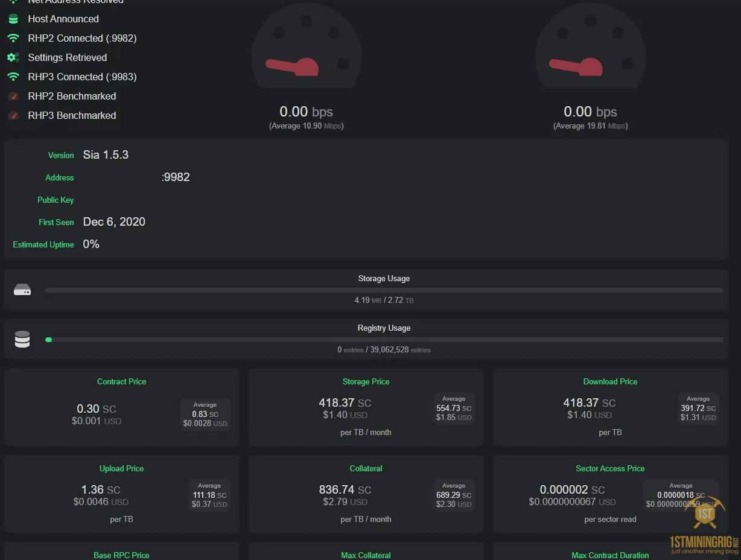741x560 pixels.
Task: Click '(Average 19.81 Mbps)' speed text
Action: (x=591, y=126)
